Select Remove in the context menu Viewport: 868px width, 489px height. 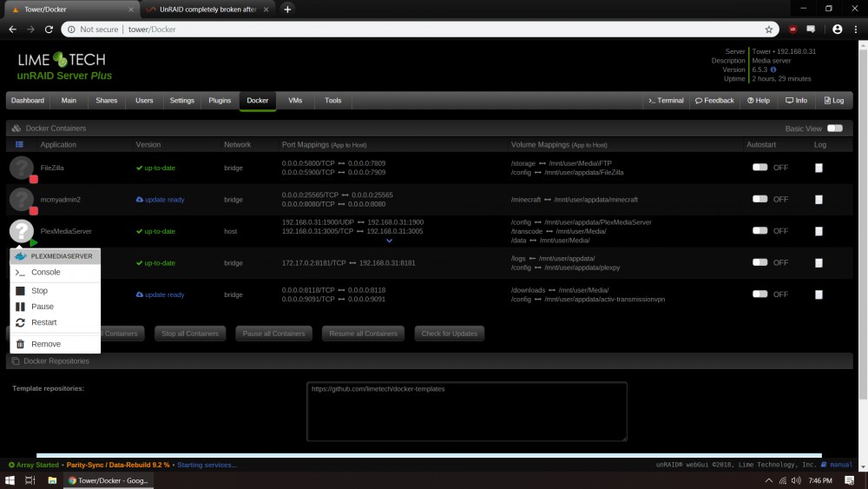56,344
